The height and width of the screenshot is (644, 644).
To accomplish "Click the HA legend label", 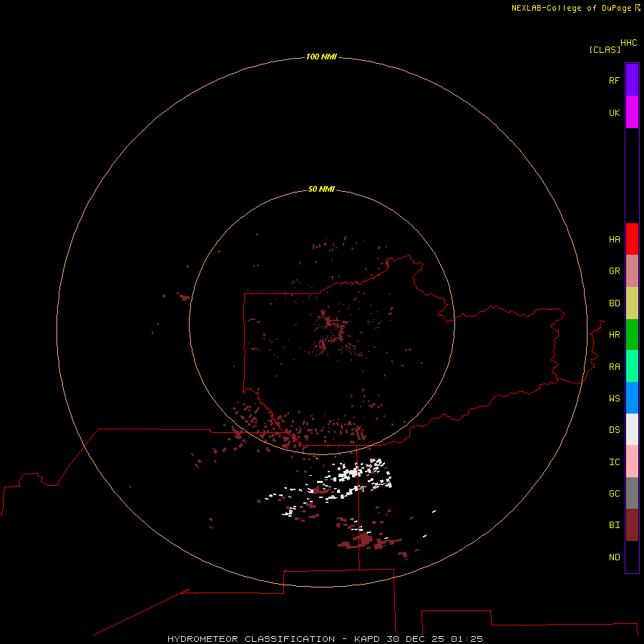I will click(x=614, y=240).
